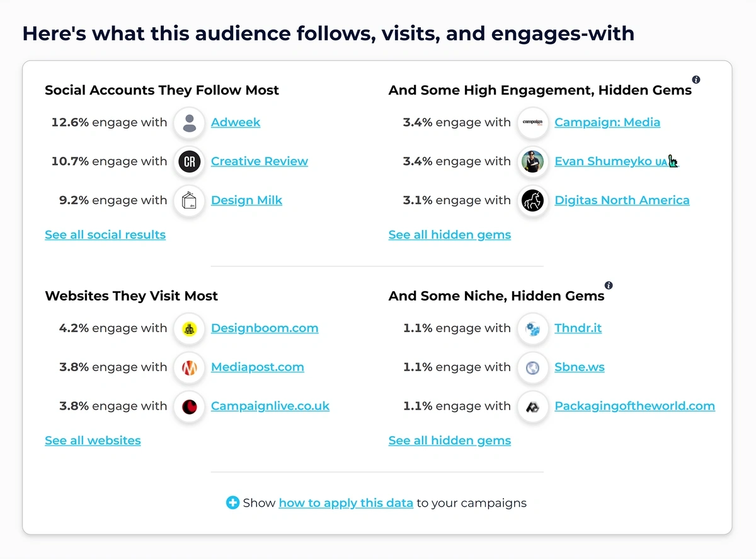Open the Sbne.ws link
Screen dimensions: 756x559
580,367
